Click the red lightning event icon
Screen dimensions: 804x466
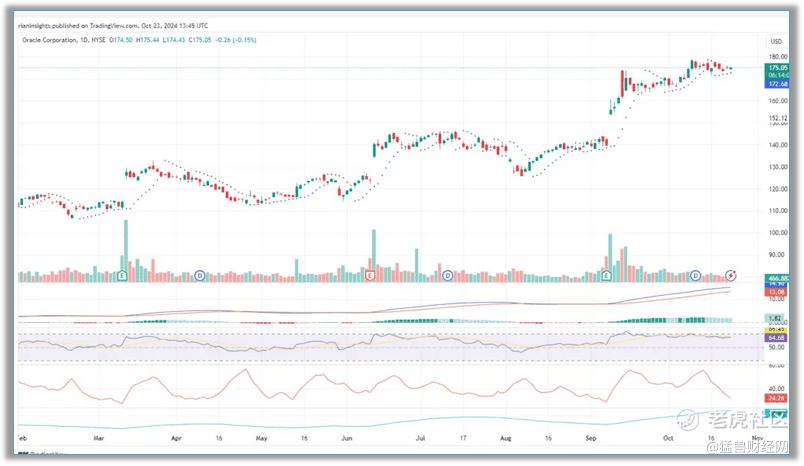click(x=731, y=276)
